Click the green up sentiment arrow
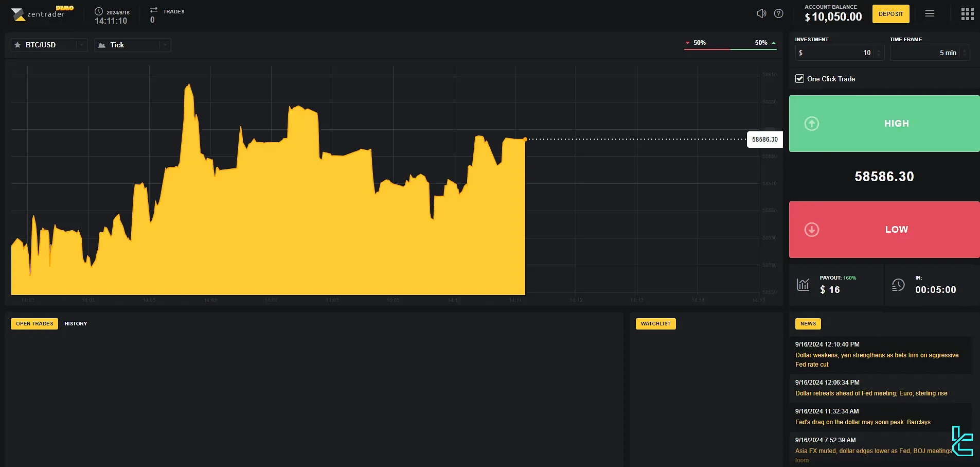This screenshot has width=980, height=467. coord(773,43)
